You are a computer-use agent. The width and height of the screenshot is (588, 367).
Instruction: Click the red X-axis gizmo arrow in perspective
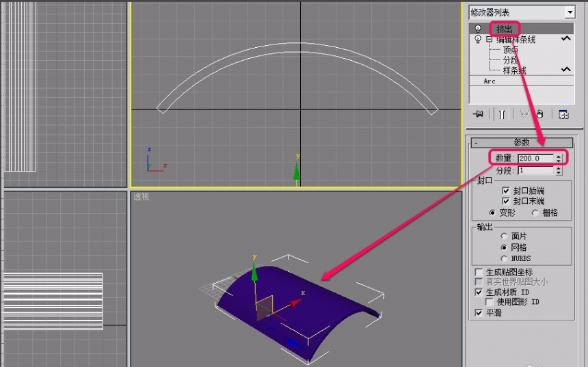pyautogui.click(x=296, y=302)
